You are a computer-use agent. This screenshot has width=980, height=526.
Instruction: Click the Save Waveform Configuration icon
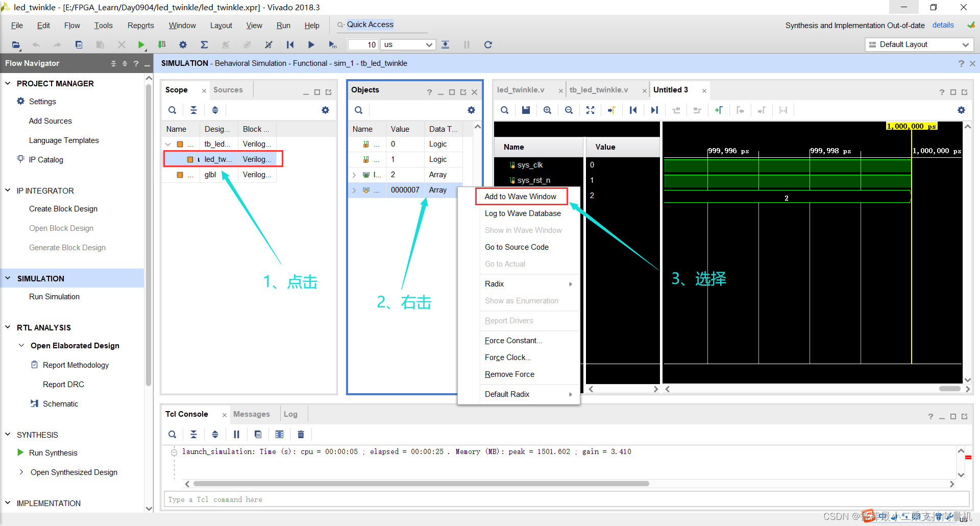coord(526,110)
